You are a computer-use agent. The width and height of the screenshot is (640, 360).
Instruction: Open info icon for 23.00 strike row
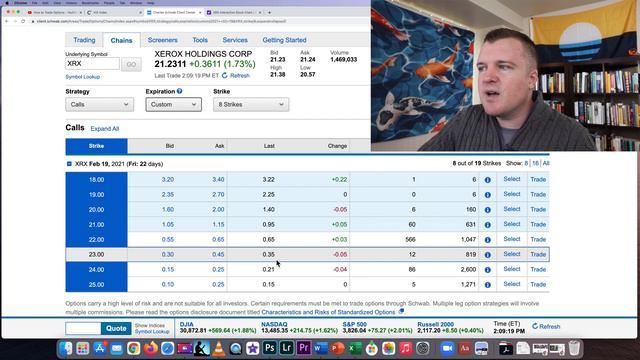click(x=487, y=255)
